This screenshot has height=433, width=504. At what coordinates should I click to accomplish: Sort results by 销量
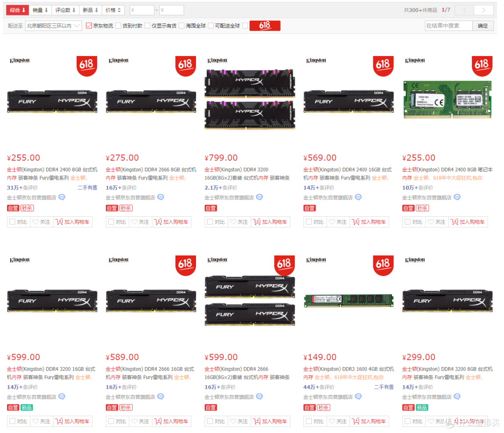coord(40,10)
